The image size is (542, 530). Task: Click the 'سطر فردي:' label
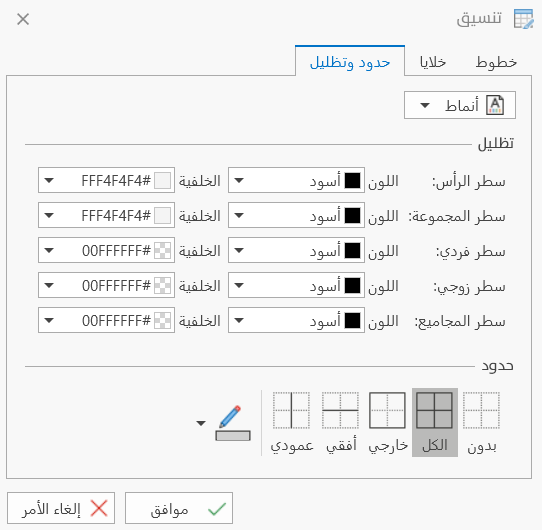(470, 252)
